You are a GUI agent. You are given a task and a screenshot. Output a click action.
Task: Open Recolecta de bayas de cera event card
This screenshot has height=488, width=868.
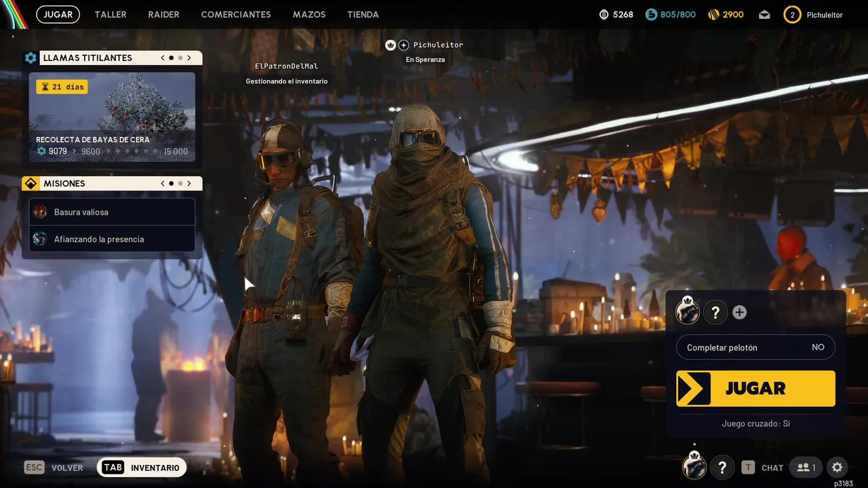pyautogui.click(x=112, y=117)
